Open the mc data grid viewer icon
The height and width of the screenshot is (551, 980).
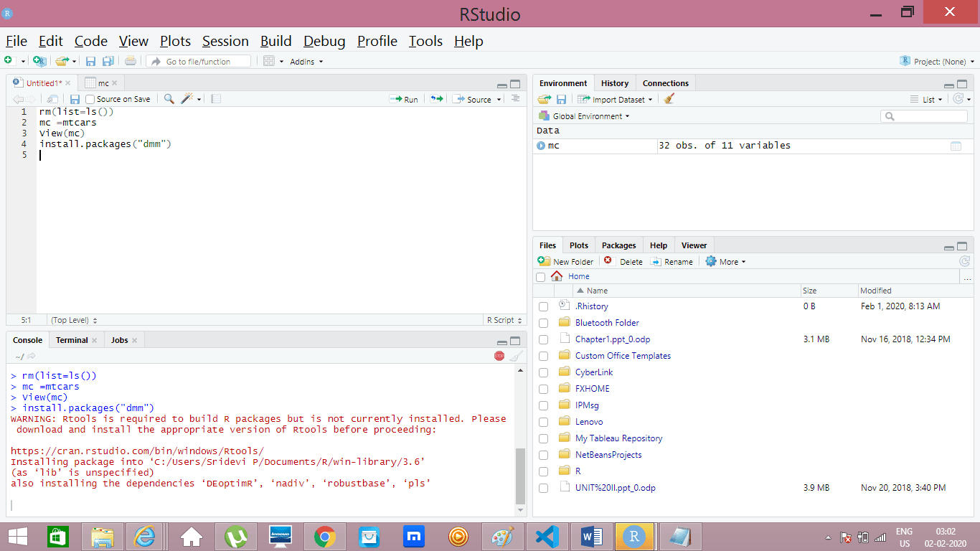[x=956, y=146]
